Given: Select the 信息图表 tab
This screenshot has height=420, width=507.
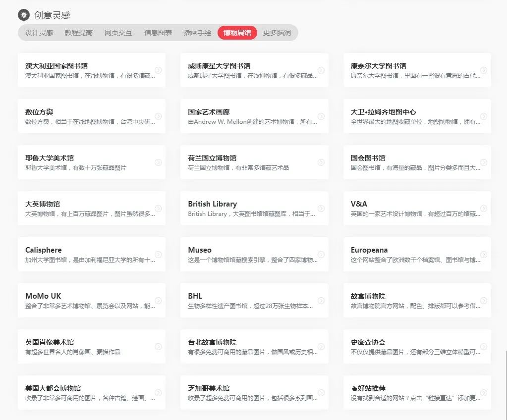Looking at the screenshot, I should click(158, 33).
